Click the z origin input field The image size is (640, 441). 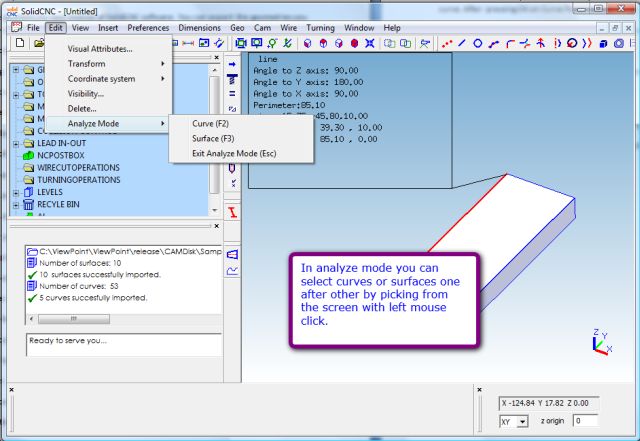tap(586, 422)
